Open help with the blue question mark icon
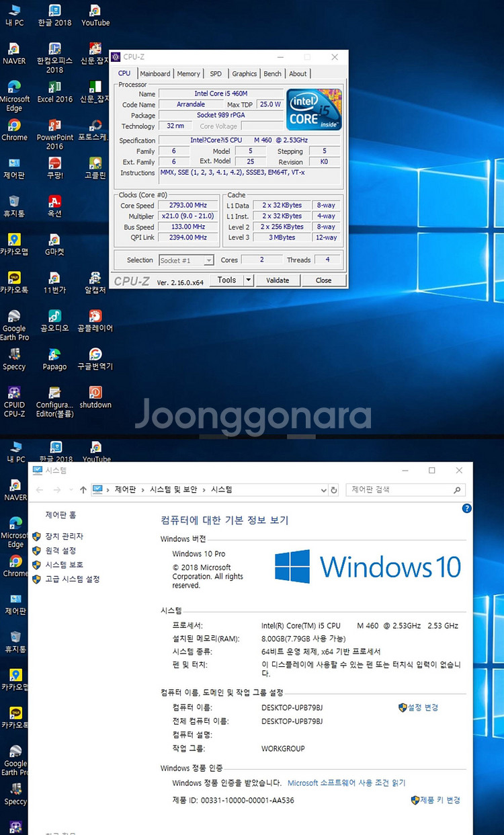Image resolution: width=504 pixels, height=835 pixels. point(467,508)
